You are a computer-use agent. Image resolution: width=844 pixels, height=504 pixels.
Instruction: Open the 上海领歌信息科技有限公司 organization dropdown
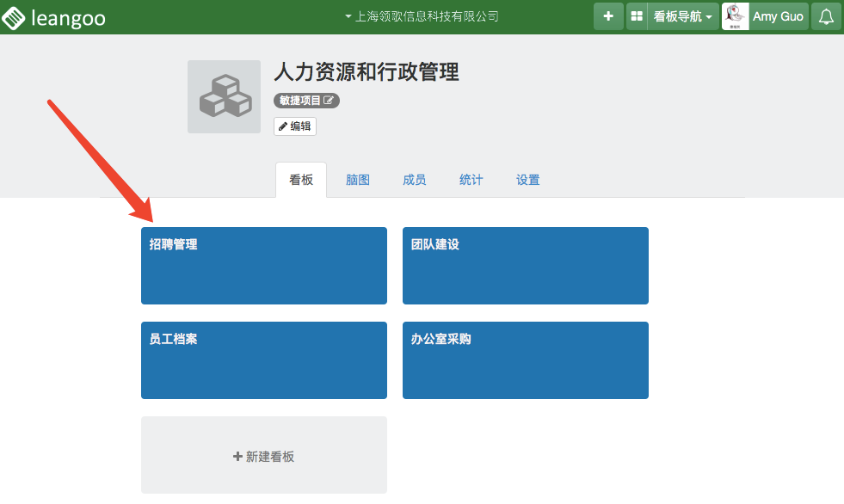tap(422, 16)
